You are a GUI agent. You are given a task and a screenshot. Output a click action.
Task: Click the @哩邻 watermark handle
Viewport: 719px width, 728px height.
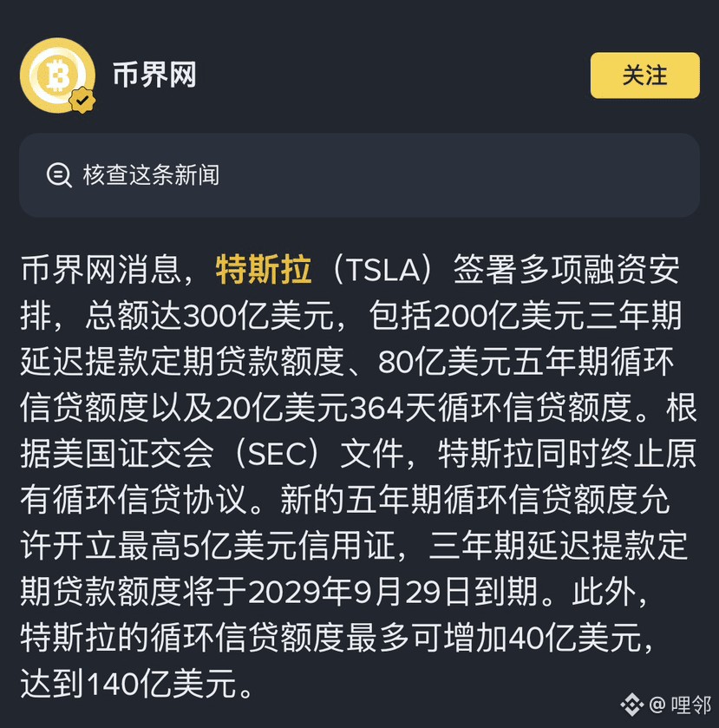[680, 705]
